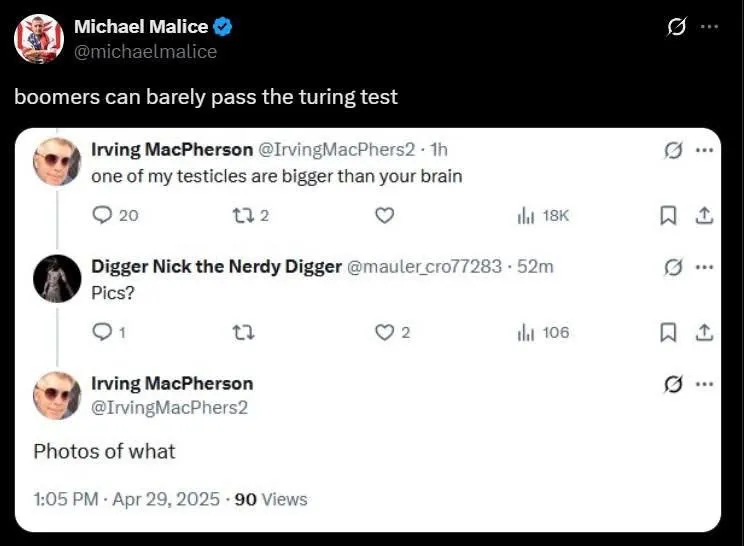
Task: Open more options on Digger Nick's tweet
Action: pos(704,267)
